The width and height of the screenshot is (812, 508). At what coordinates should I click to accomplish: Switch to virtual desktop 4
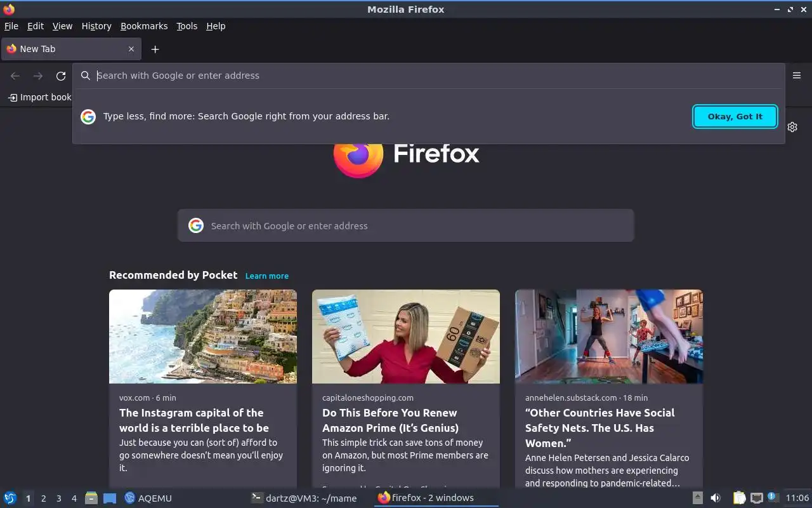click(74, 498)
